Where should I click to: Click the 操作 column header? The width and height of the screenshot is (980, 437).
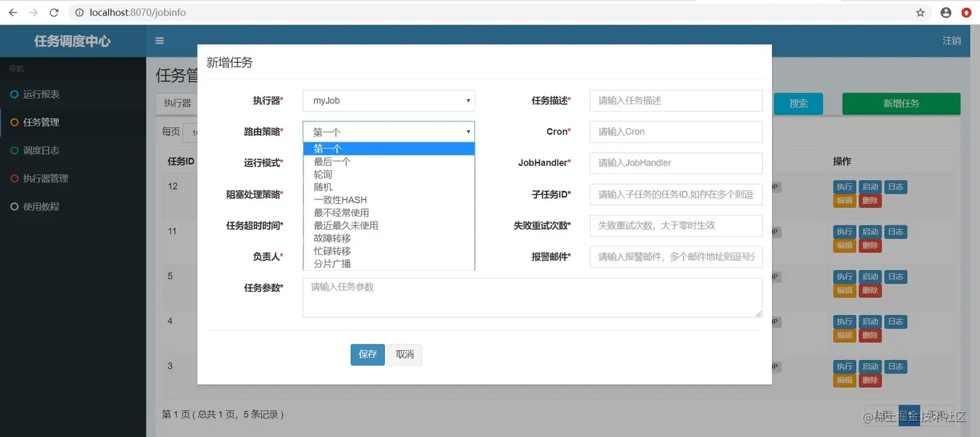click(x=842, y=161)
